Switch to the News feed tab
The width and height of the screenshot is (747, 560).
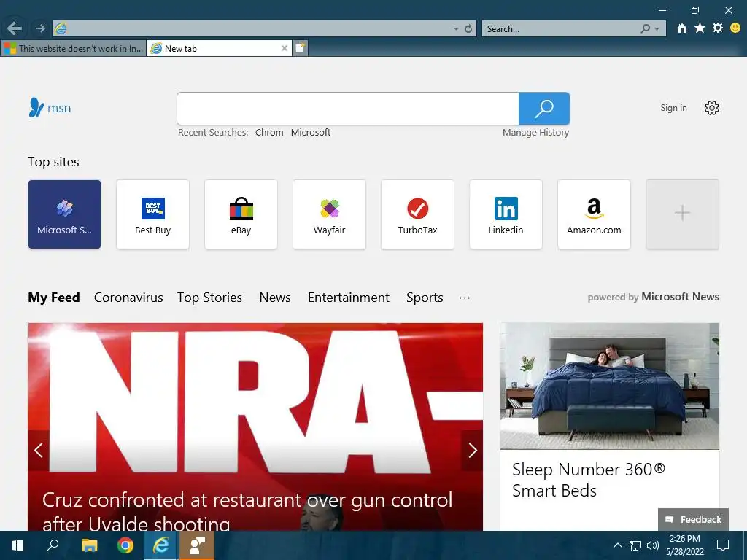(x=275, y=297)
